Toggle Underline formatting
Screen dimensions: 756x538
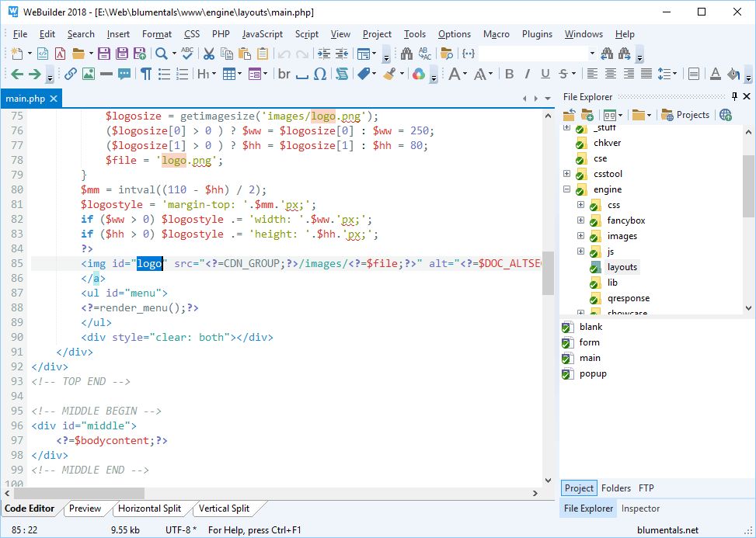click(545, 74)
